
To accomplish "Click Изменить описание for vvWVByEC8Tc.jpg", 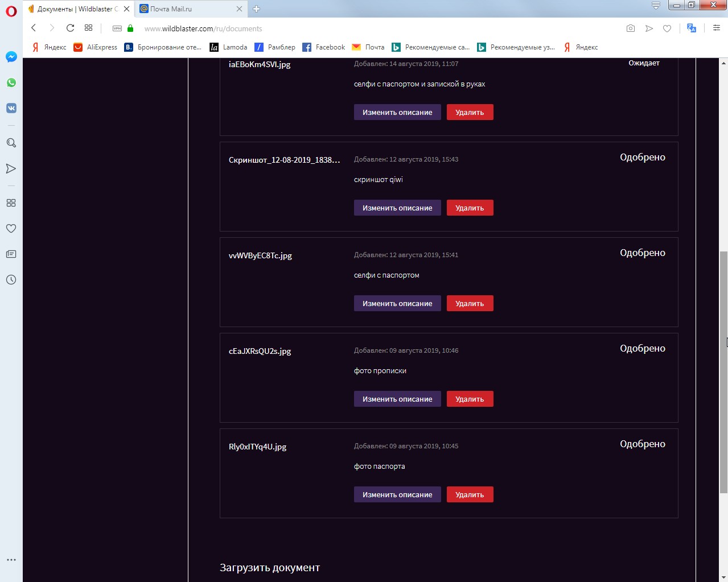I will pyautogui.click(x=397, y=303).
